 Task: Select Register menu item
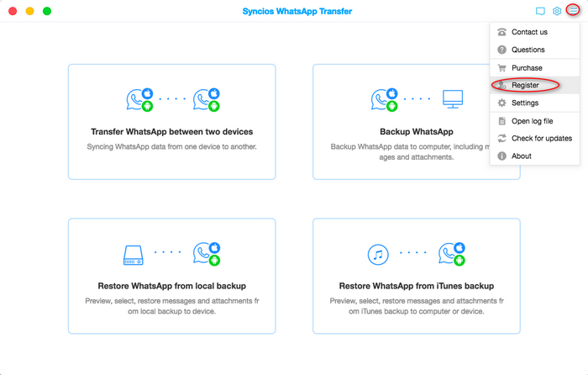534,85
